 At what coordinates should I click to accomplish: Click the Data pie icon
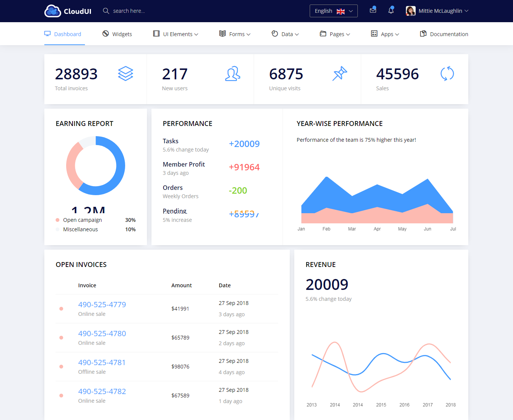click(x=275, y=33)
